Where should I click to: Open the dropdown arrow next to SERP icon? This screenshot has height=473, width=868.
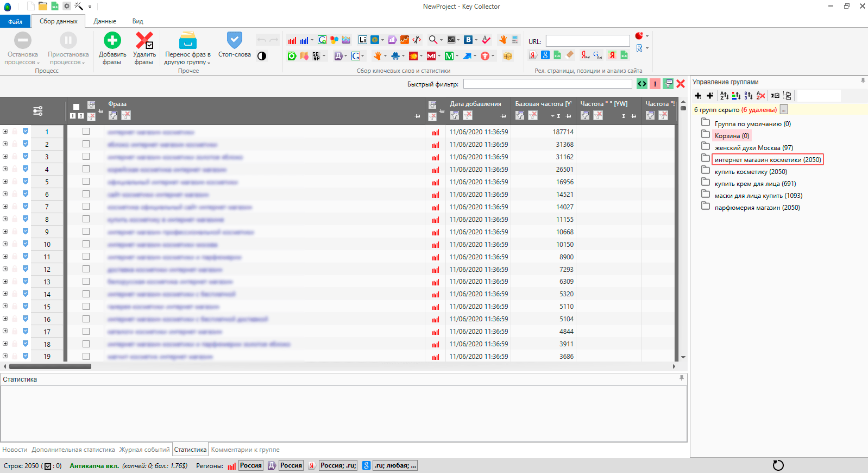[x=324, y=56]
